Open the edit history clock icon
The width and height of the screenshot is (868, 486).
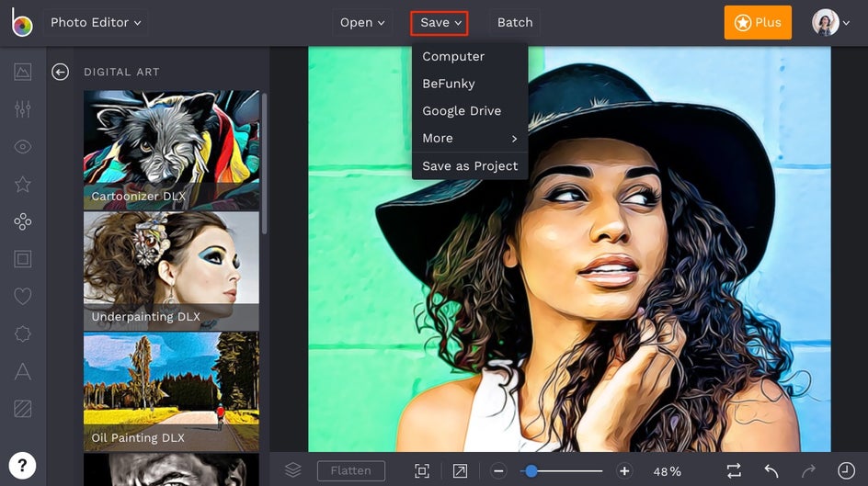(846, 471)
